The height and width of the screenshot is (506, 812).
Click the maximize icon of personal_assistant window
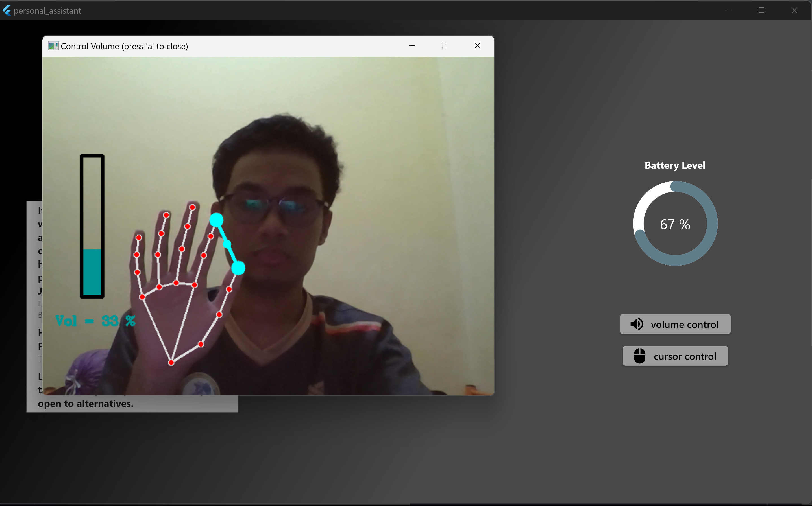click(x=761, y=10)
